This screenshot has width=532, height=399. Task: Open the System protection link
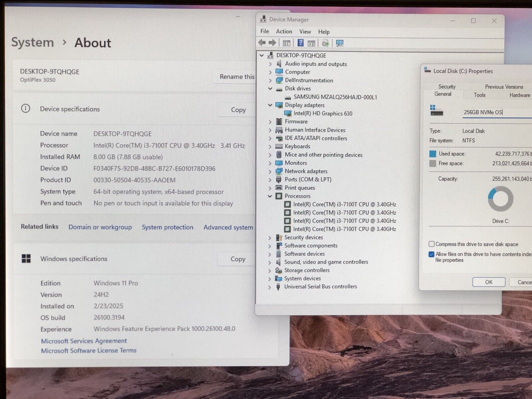168,227
